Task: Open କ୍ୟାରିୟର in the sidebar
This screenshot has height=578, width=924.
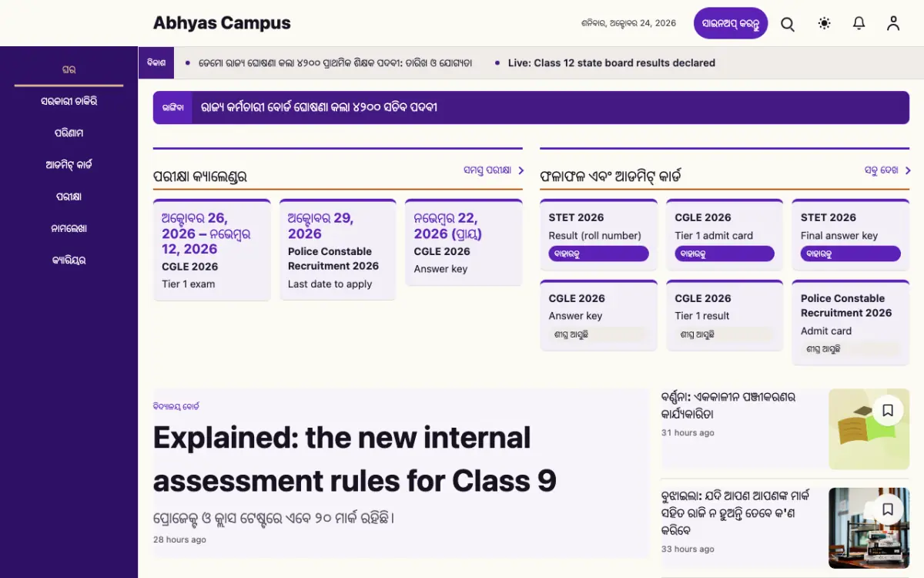Action: 69,260
